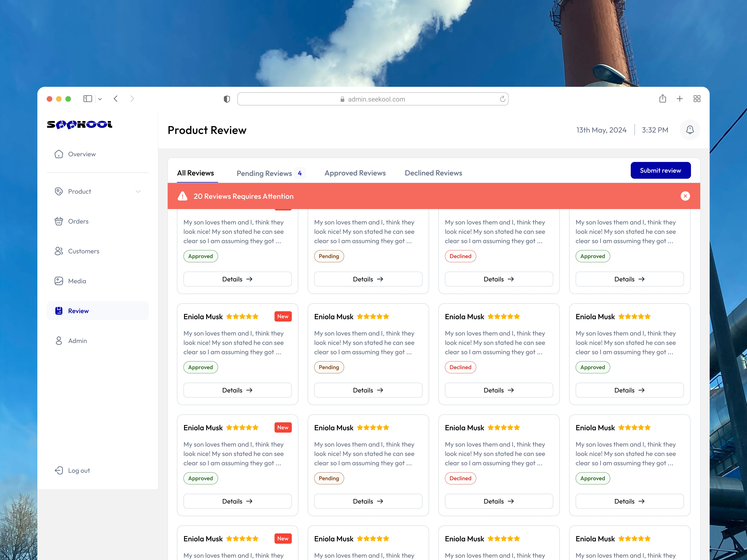Viewport: 747px width, 560px height.
Task: Switch to All Reviews tab
Action: click(x=196, y=173)
